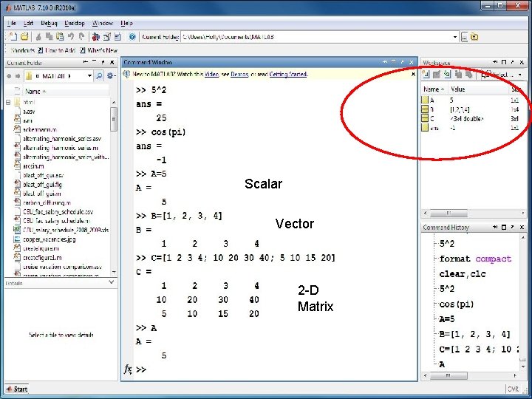The height and width of the screenshot is (399, 532).
Task: Open Simulink from the main toolbar
Action: click(95, 37)
